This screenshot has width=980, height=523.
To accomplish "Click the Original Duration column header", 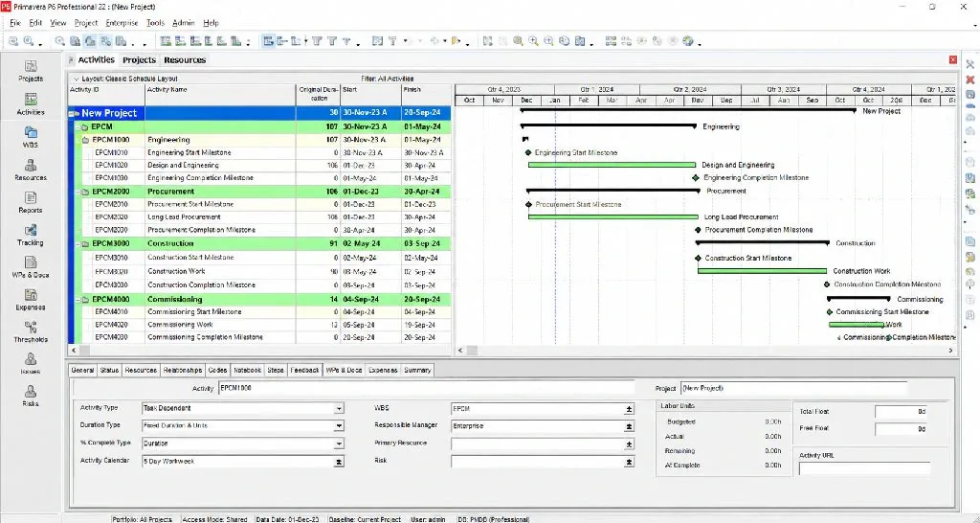I will (x=318, y=95).
